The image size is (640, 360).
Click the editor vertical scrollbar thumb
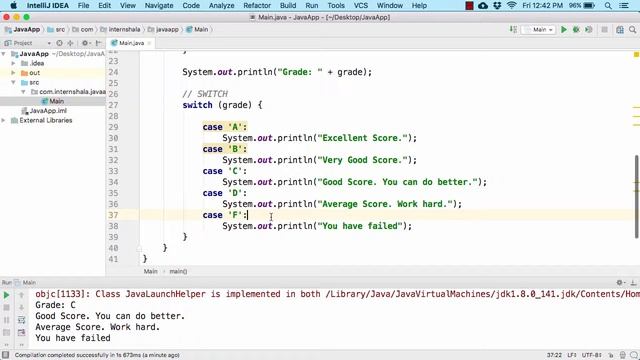(636, 197)
